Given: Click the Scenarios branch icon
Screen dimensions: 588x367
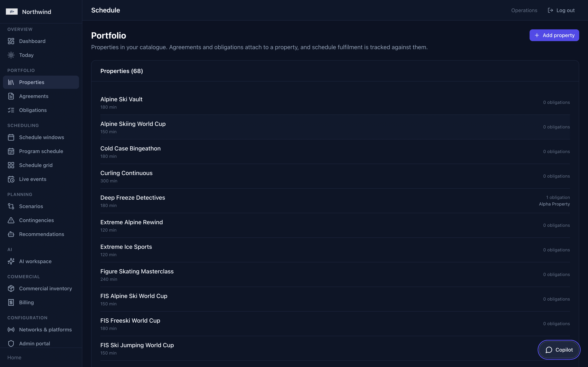Looking at the screenshot, I should pyautogui.click(x=11, y=206).
